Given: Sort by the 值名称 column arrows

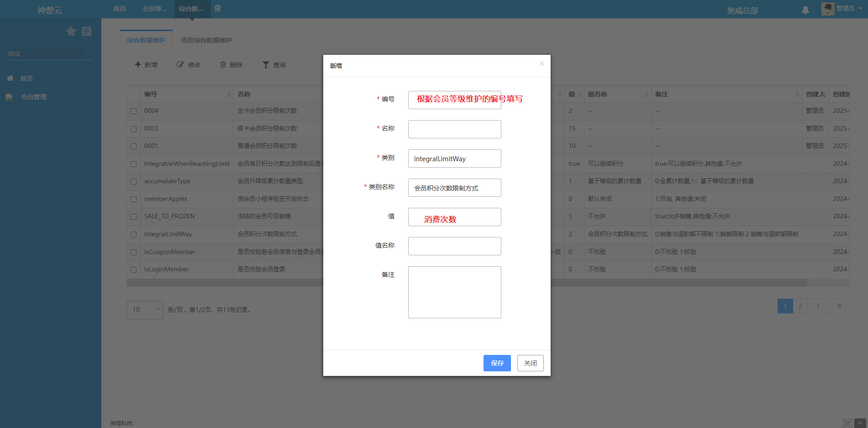Looking at the screenshot, I should point(647,94).
